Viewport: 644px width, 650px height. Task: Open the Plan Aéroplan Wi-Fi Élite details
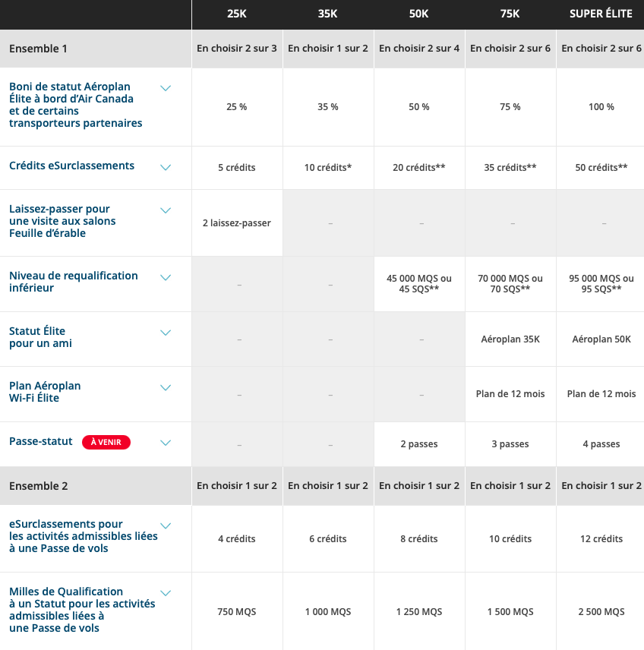(x=166, y=388)
